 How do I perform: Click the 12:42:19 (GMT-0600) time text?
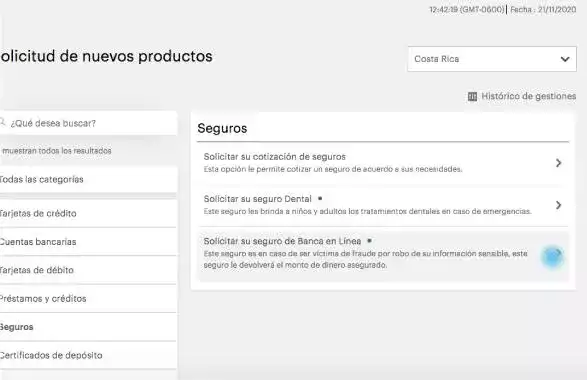[x=467, y=10]
